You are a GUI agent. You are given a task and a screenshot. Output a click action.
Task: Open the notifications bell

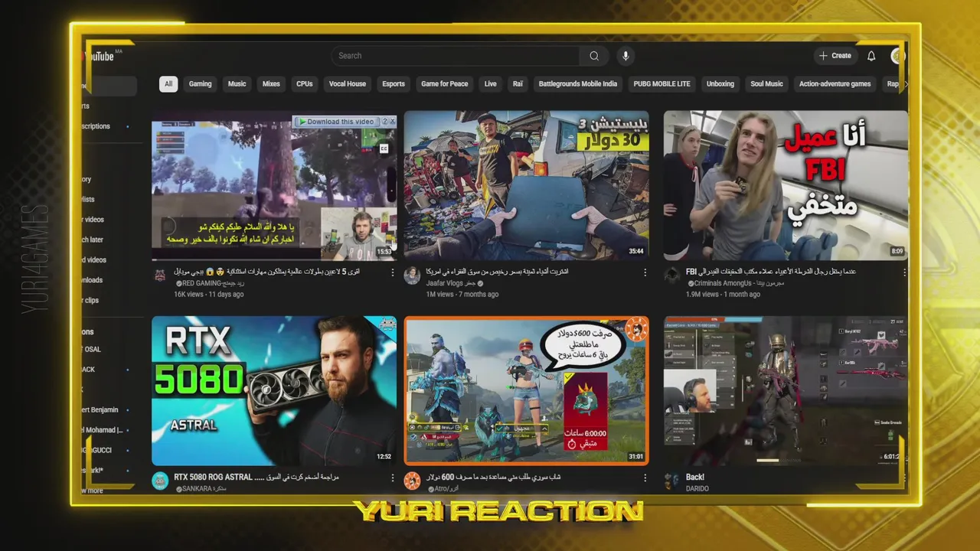pyautogui.click(x=871, y=56)
